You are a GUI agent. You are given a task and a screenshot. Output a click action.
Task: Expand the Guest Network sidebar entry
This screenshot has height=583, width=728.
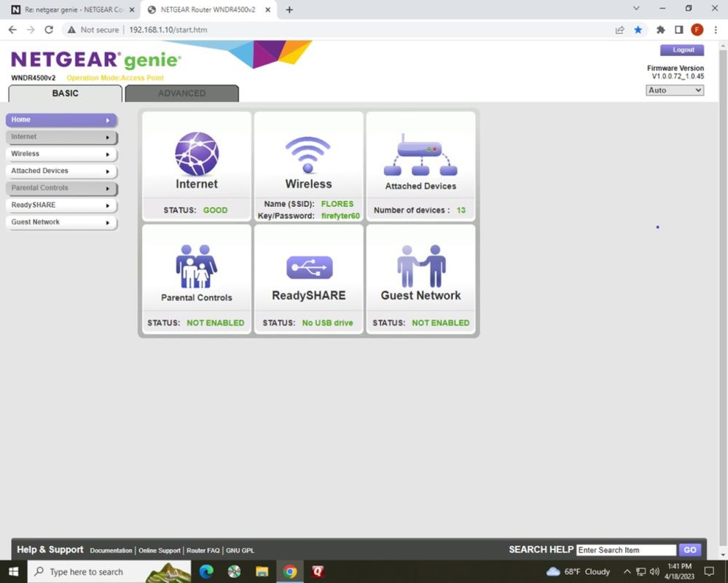61,222
